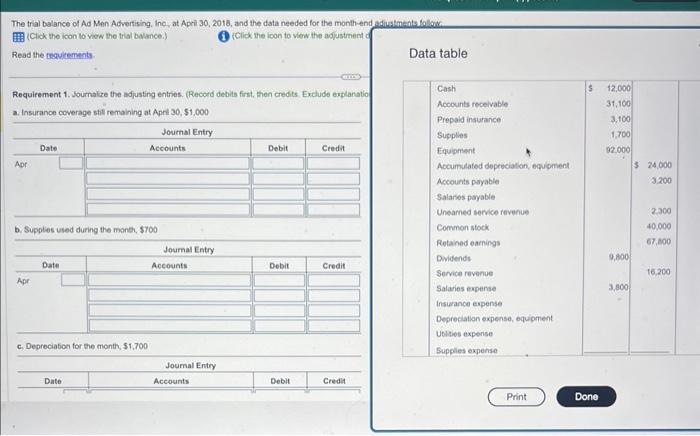Screen dimensions: 700x436
Task: Open the trial balance table icon
Action: coord(18,37)
